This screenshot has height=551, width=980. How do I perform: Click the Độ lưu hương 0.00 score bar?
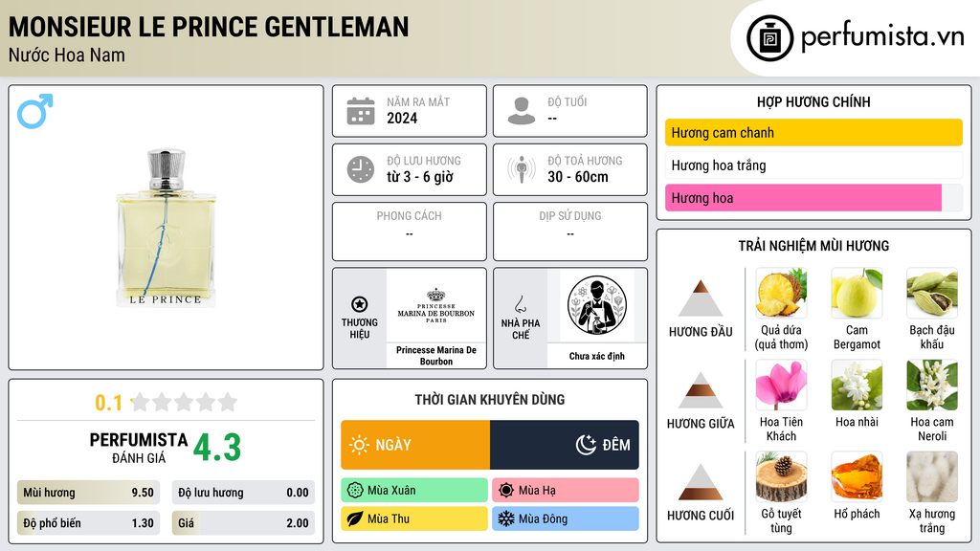pyautogui.click(x=243, y=493)
